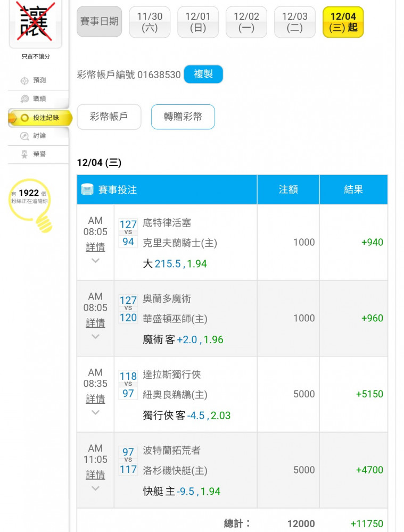Open 詳情 link for the 11:05 Clippers game
The height and width of the screenshot is (532, 404).
[x=95, y=475]
